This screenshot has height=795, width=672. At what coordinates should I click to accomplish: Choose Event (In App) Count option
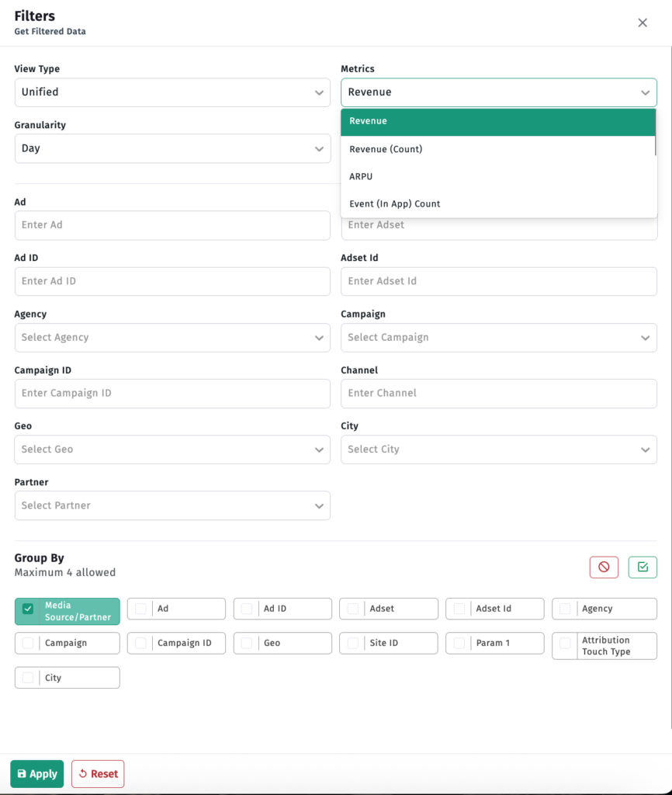pyautogui.click(x=497, y=204)
